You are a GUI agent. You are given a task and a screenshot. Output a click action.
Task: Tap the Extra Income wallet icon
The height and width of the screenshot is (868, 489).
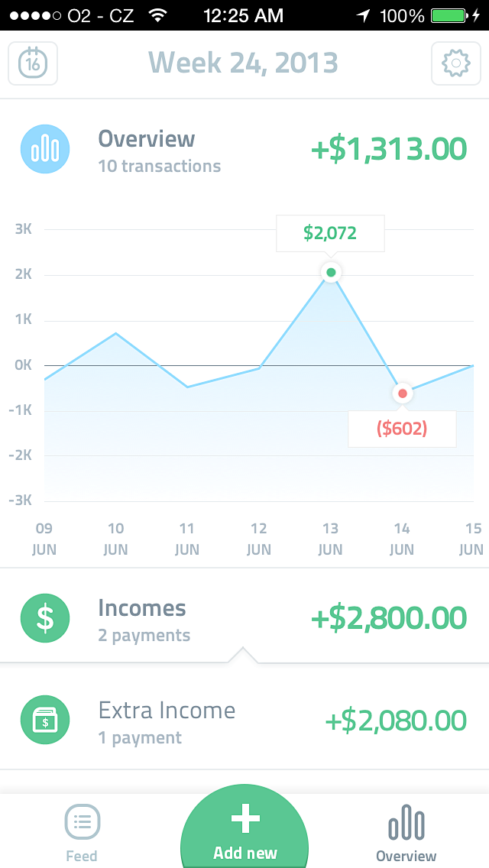(45, 721)
